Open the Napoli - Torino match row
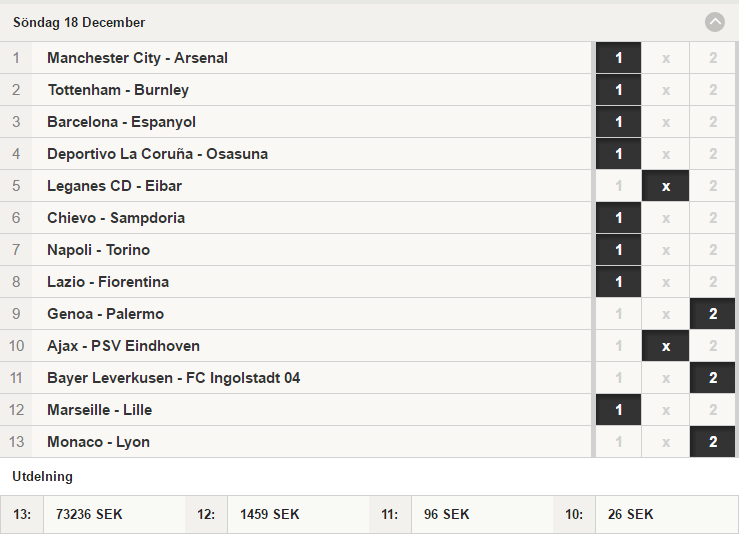The height and width of the screenshot is (534, 739). (296, 250)
